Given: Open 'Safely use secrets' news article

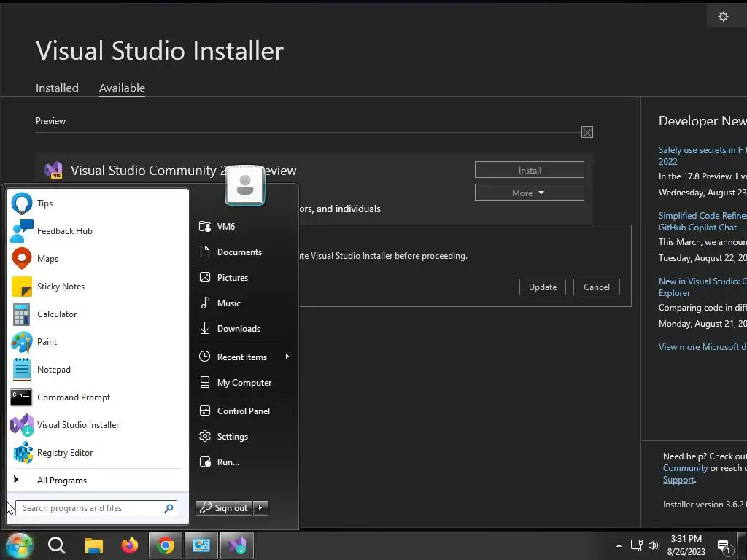Looking at the screenshot, I should coord(703,156).
